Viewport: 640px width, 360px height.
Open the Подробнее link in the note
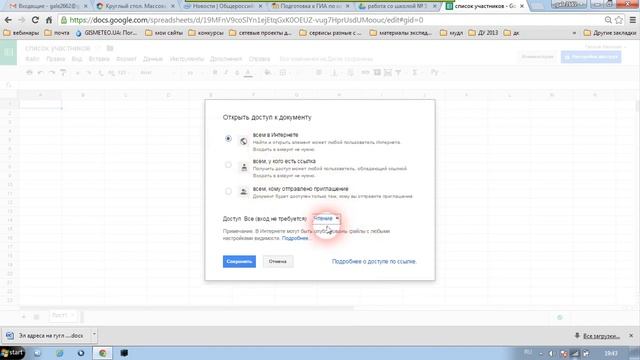click(295, 238)
